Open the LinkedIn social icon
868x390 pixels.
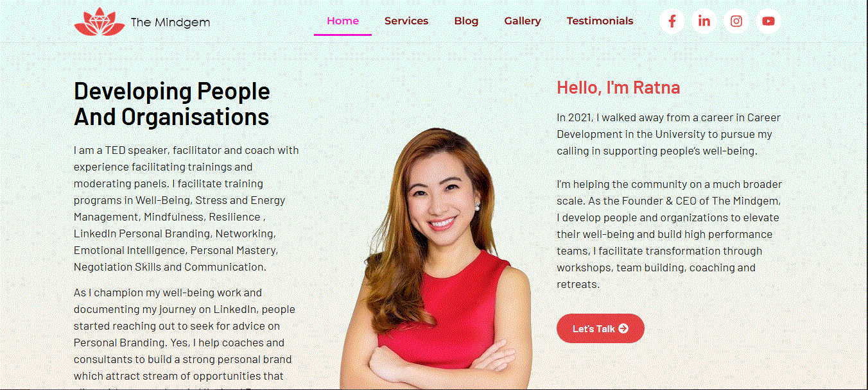tap(704, 21)
